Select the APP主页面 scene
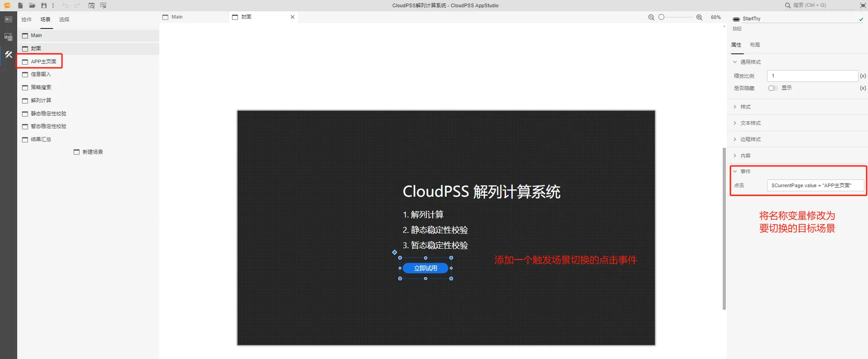This screenshot has height=359, width=868. (88, 61)
